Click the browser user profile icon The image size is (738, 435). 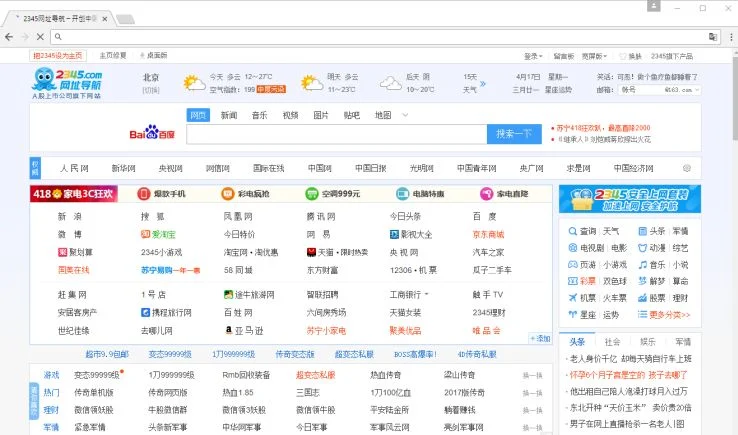(653, 6)
